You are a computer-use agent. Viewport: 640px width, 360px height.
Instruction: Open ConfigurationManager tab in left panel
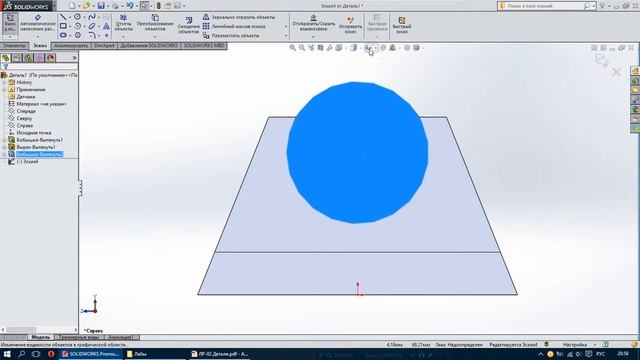(x=28, y=58)
